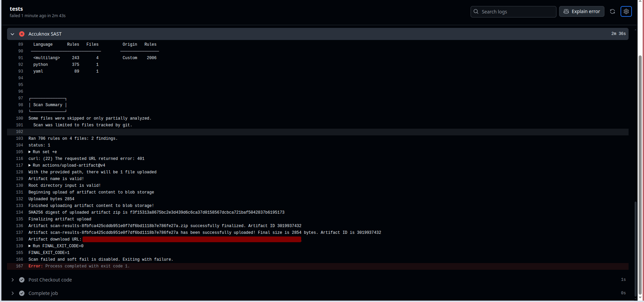Click 'Ran 706 rules on 4 files: 2 findings.'
Screen dimensions: 644x302
[73, 138]
